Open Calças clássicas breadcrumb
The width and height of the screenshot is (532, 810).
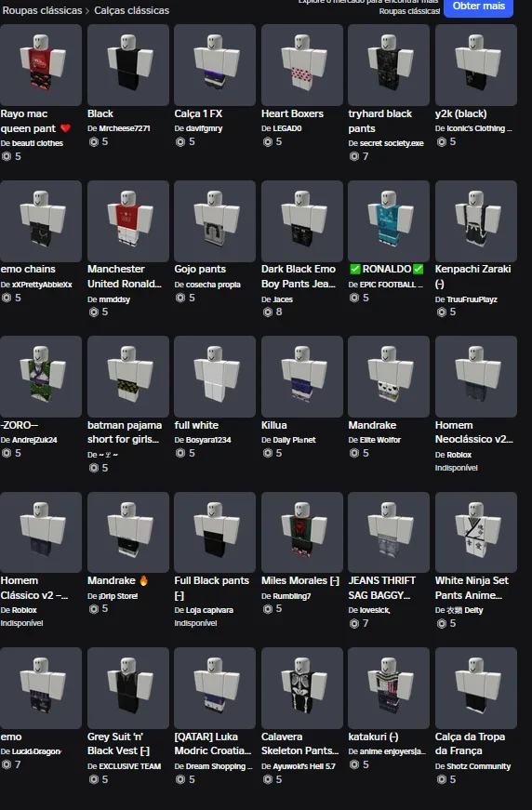[x=132, y=10]
